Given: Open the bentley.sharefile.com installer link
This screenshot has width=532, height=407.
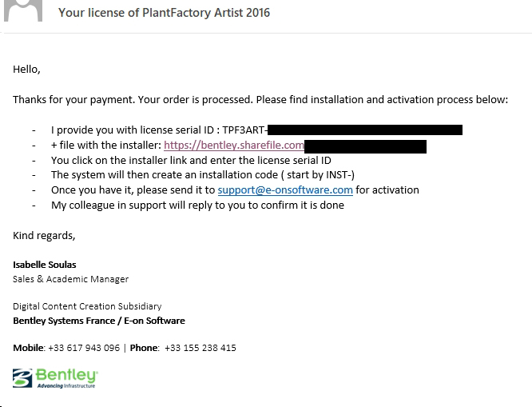Looking at the screenshot, I should pos(234,145).
